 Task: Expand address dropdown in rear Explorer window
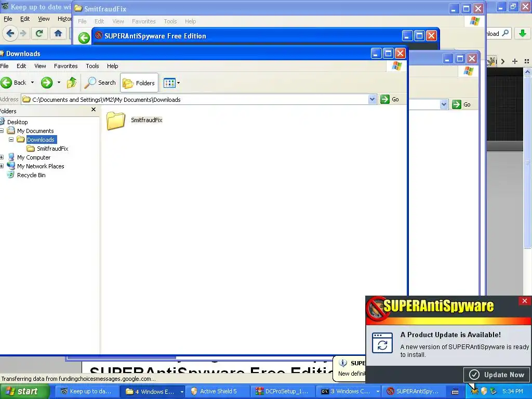[x=444, y=104]
